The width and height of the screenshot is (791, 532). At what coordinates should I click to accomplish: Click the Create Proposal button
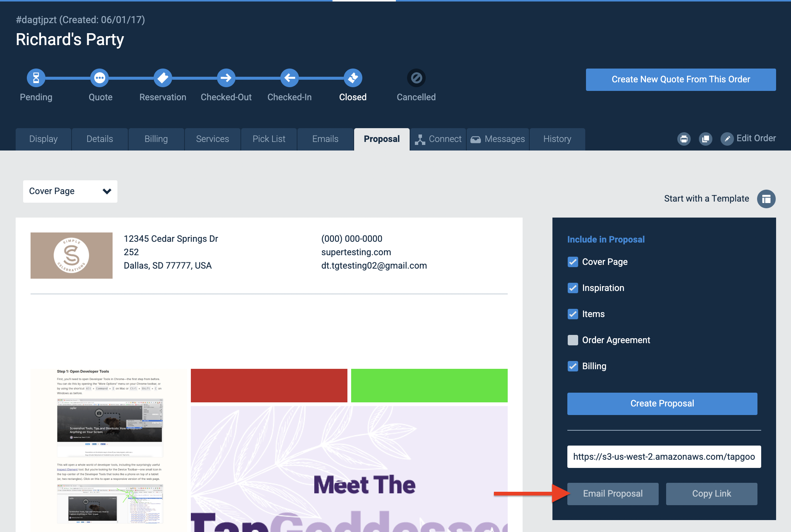[662, 404]
